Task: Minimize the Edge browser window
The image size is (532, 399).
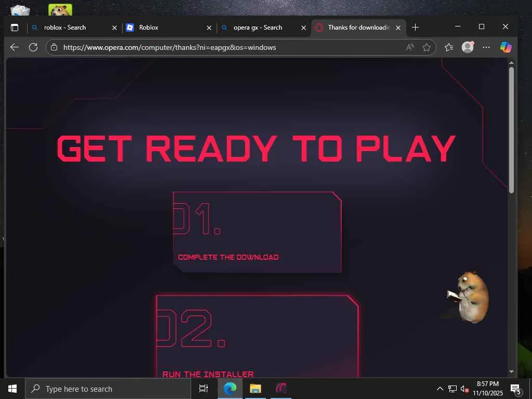Action: tap(457, 26)
